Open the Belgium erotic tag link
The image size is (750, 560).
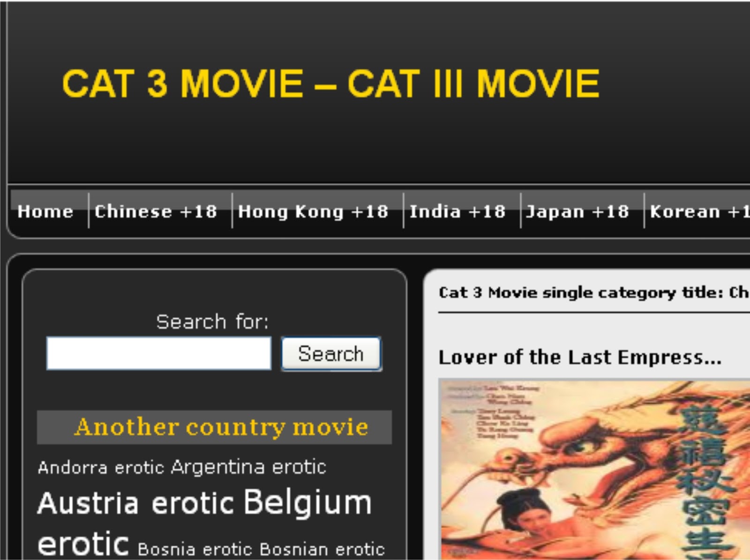(204, 523)
